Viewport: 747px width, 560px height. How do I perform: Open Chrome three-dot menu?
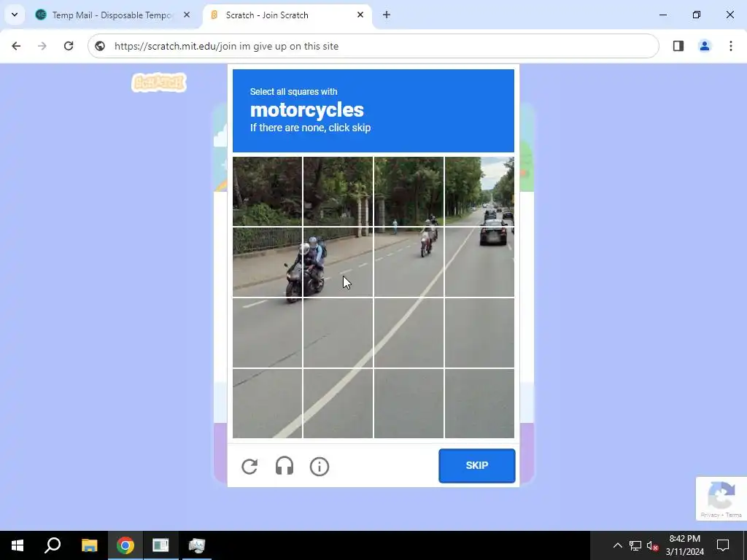(x=731, y=46)
